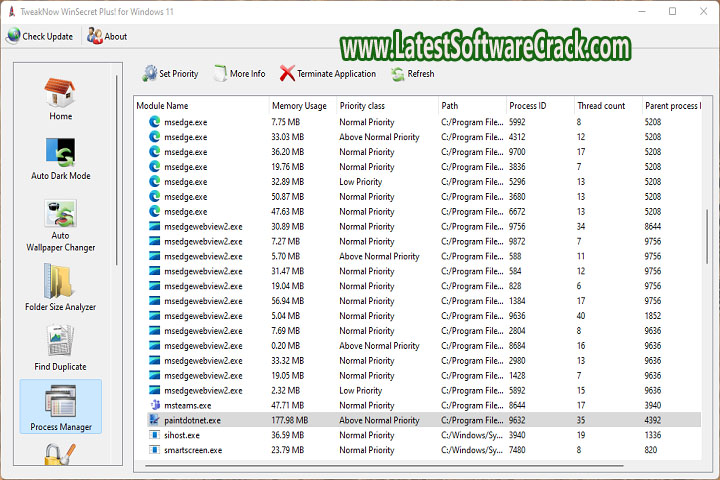Click the process list horizontal scrollbar
Viewport: 720px width, 480px height.
point(384,466)
